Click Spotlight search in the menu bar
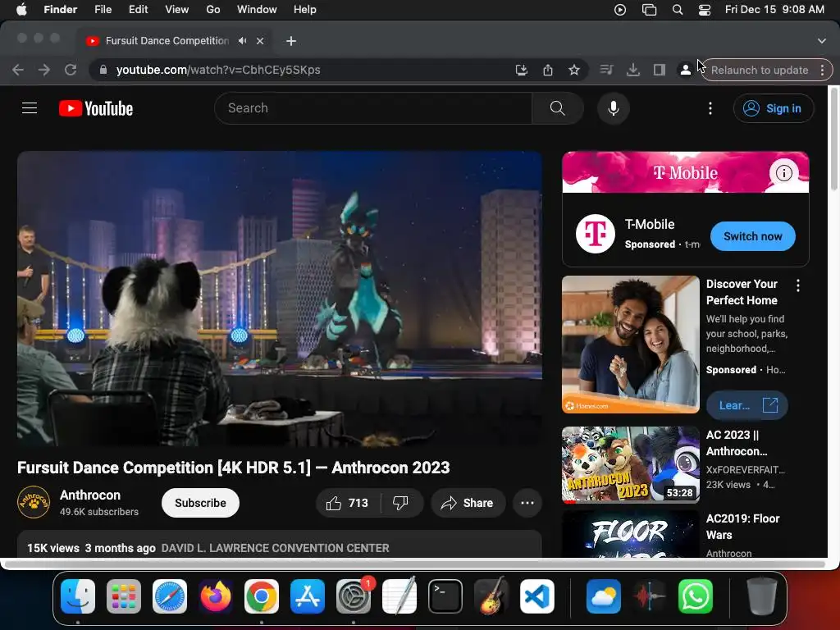This screenshot has width=840, height=630. tap(678, 10)
